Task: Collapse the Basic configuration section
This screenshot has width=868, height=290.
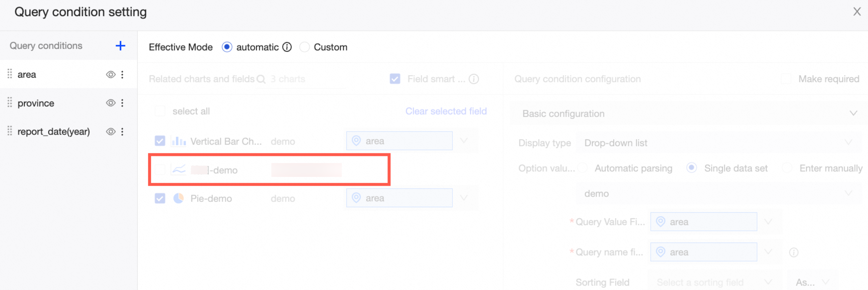Action: (853, 113)
